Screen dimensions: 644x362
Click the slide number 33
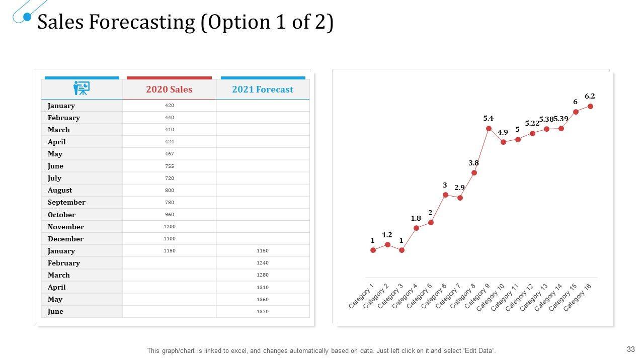(631, 349)
